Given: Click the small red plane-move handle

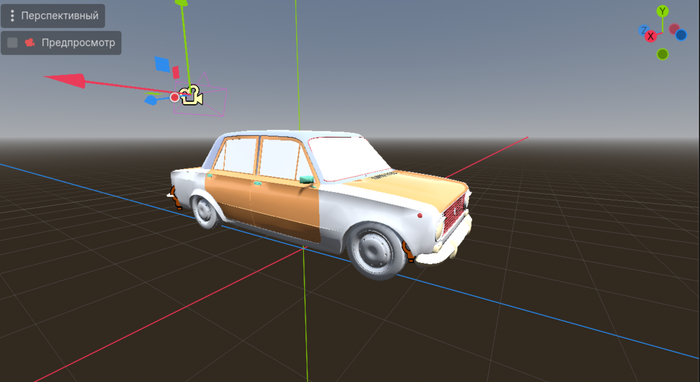Looking at the screenshot, I should click(x=176, y=72).
